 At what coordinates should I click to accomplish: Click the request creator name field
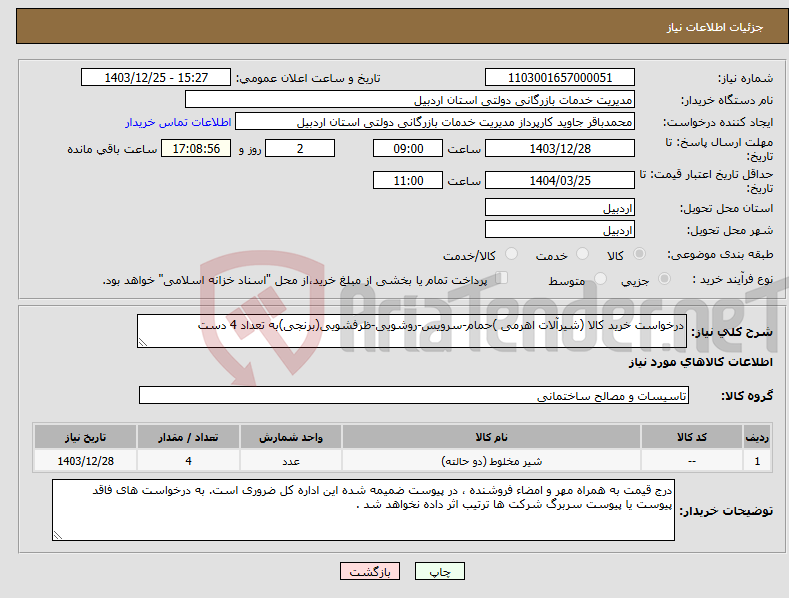[x=435, y=122]
